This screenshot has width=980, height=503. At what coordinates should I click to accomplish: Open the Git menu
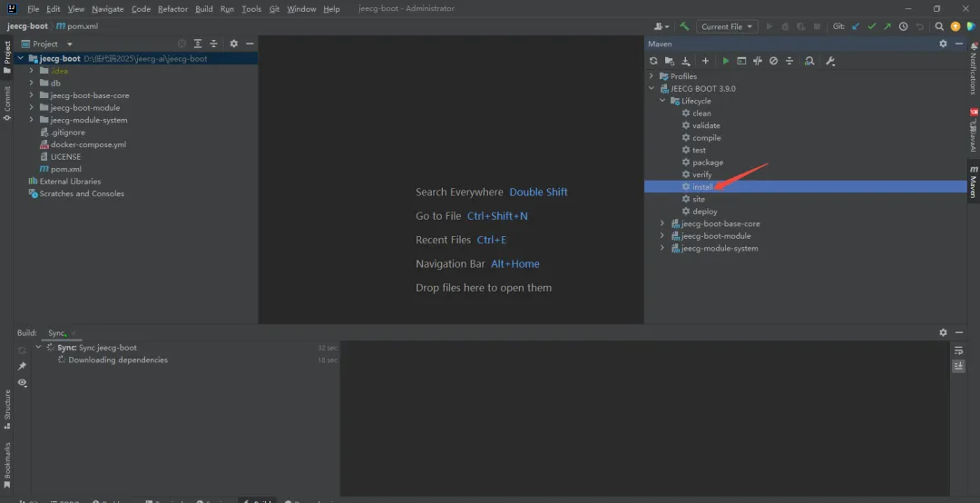coord(274,9)
